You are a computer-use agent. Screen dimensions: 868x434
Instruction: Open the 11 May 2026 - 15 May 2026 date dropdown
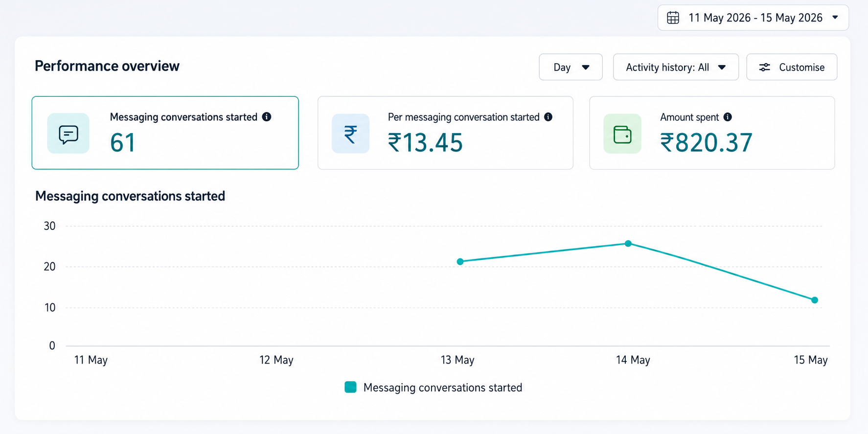coord(753,18)
